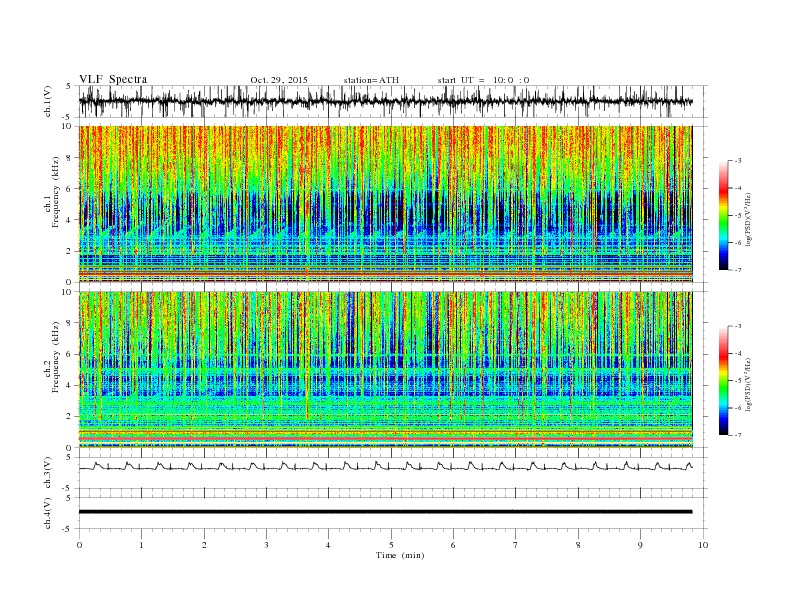Click inside the ch.2 spectrogram panel
This screenshot has height=612, width=792.
coord(385,370)
